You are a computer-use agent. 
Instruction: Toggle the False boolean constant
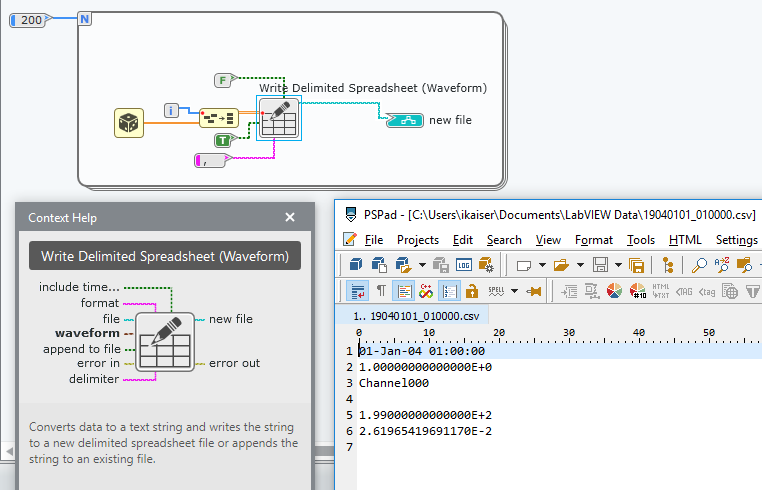tap(224, 80)
